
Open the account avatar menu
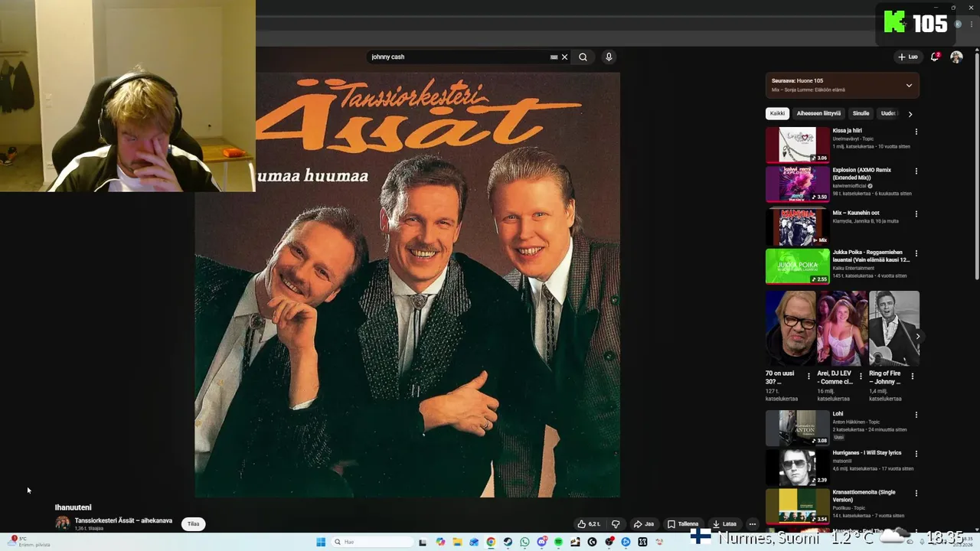(956, 57)
